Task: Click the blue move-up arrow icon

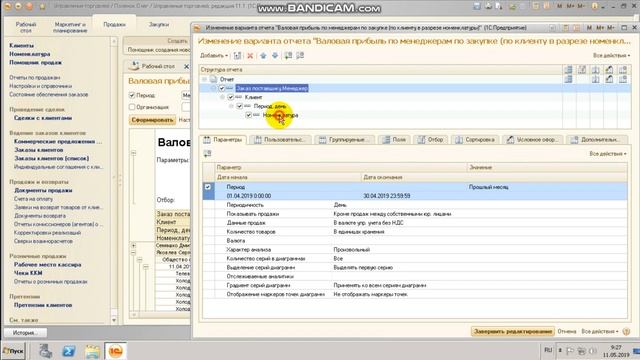Action: [263, 56]
